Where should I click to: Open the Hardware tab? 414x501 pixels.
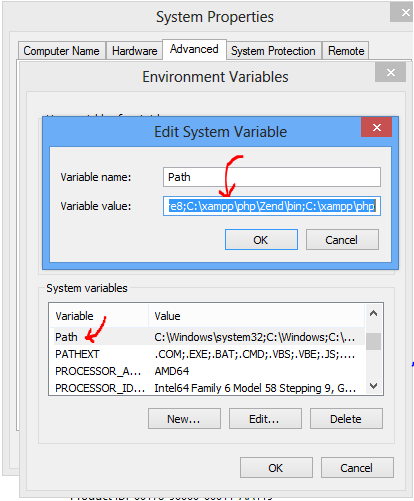coord(134,51)
